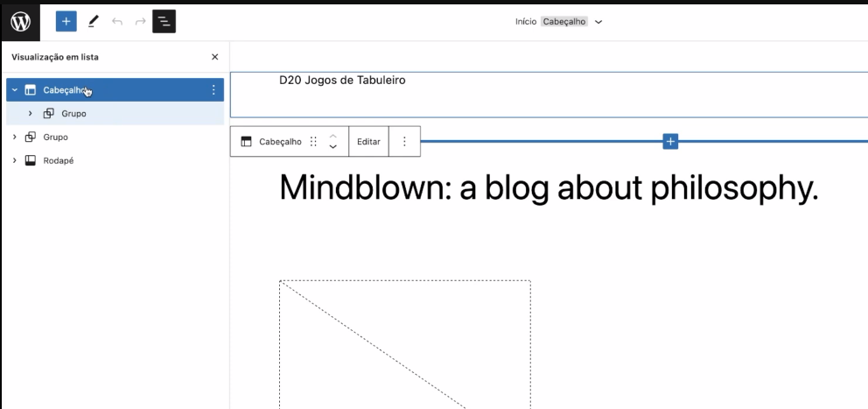
Task: Select the Cabeçalho row in list view
Action: [115, 90]
